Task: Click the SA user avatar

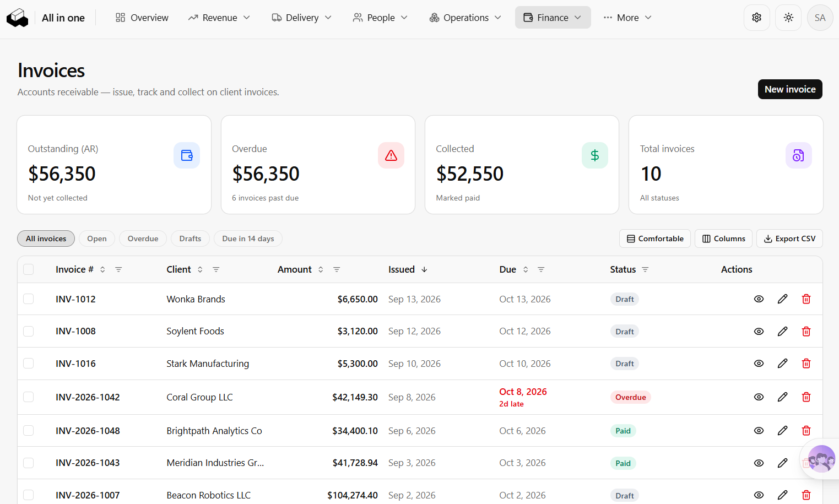Action: [820, 18]
